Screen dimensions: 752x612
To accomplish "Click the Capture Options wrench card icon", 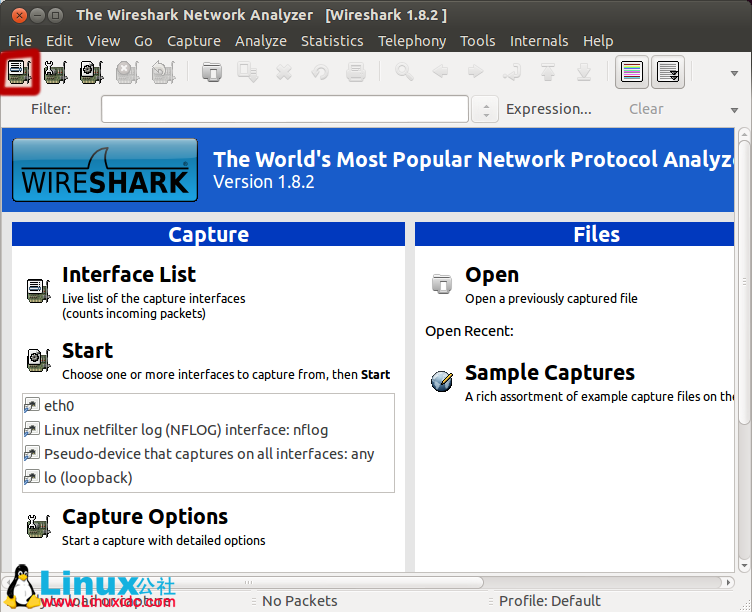I will [x=38, y=526].
